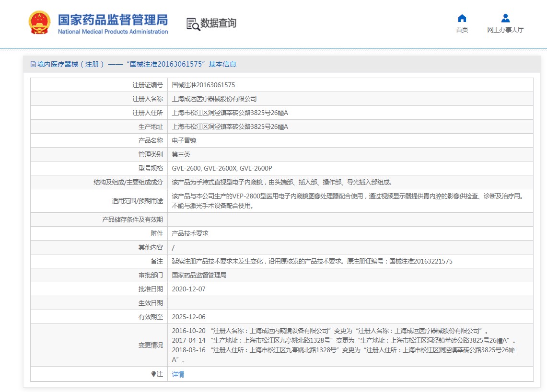Click the 数据查询 heading text
Screen dimensions: 547x392
pos(219,23)
